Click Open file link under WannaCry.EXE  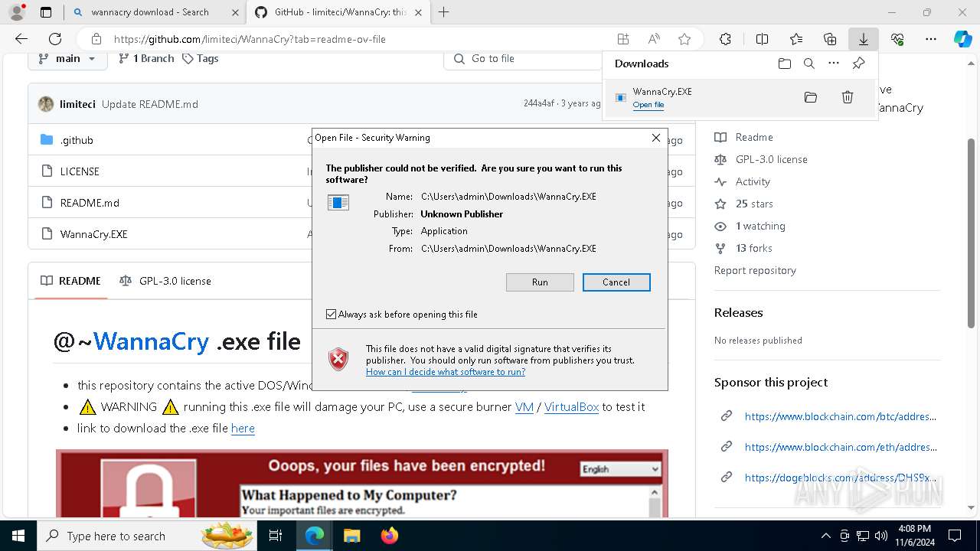648,105
